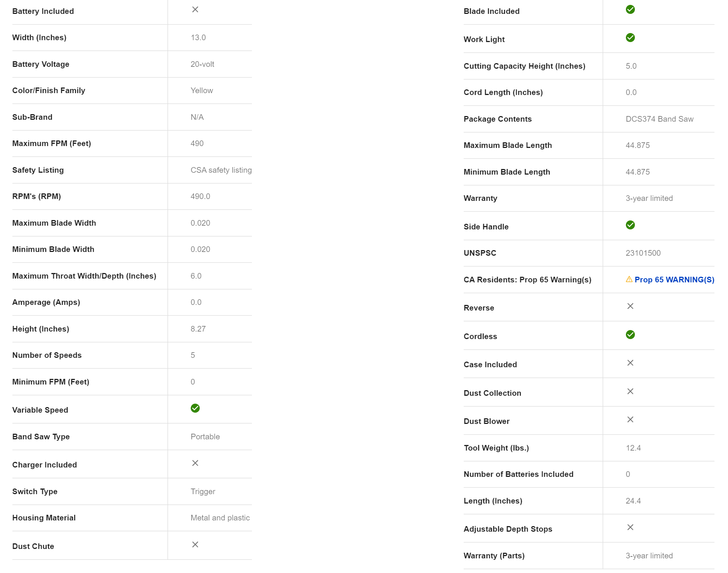The image size is (728, 573).
Task: Click the Variable Speed green checkmark
Action: point(195,408)
